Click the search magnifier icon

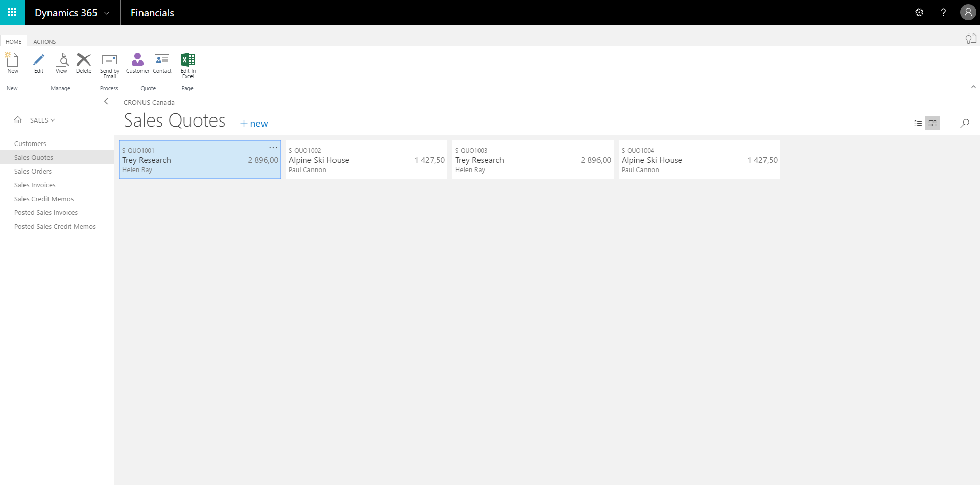[965, 123]
